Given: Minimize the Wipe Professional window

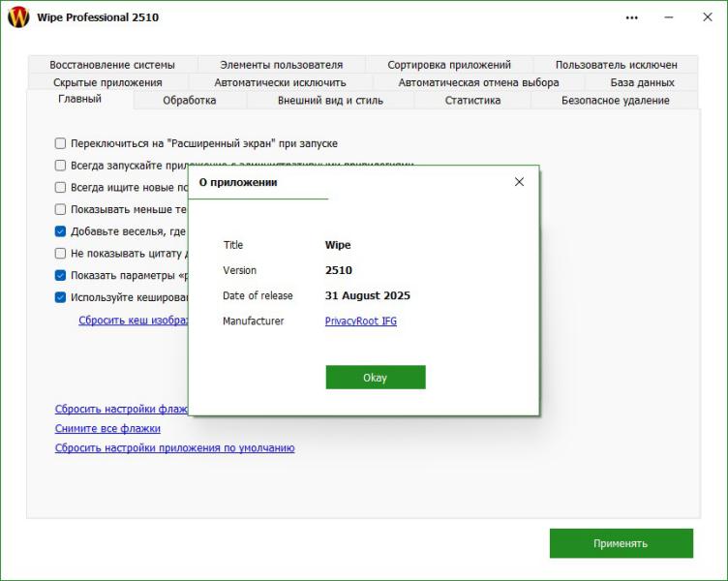Looking at the screenshot, I should [669, 17].
